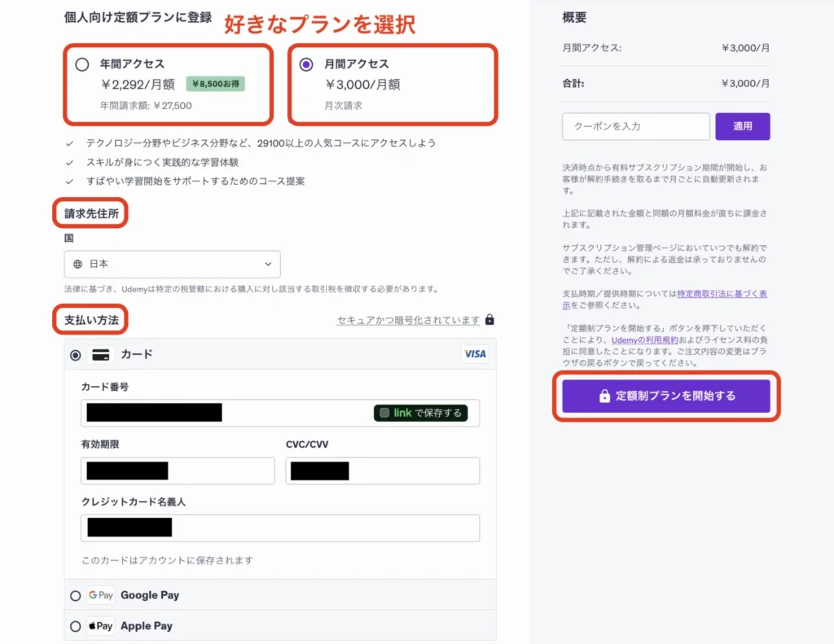Image resolution: width=834 pixels, height=644 pixels.
Task: Select Apple Pay payment radio option
Action: tap(76, 627)
